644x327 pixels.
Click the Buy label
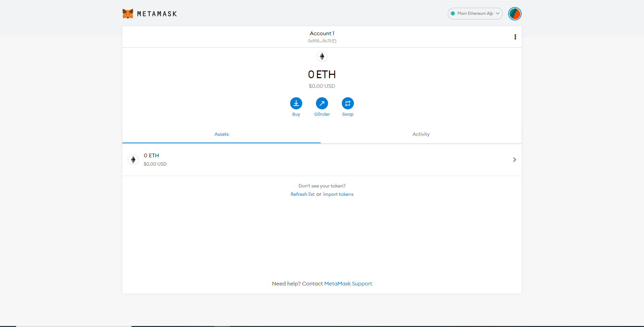pos(296,114)
